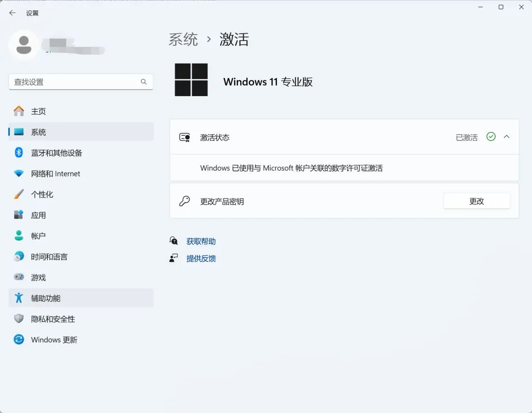The image size is (532, 413).
Task: Click the Windows 11 logo
Action: point(191,80)
